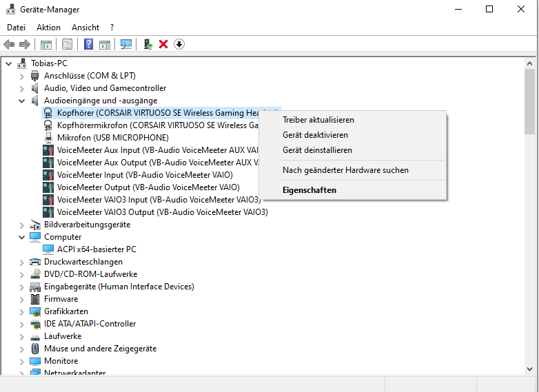
Task: Click the disable device down-arrow icon
Action: pyautogui.click(x=179, y=44)
